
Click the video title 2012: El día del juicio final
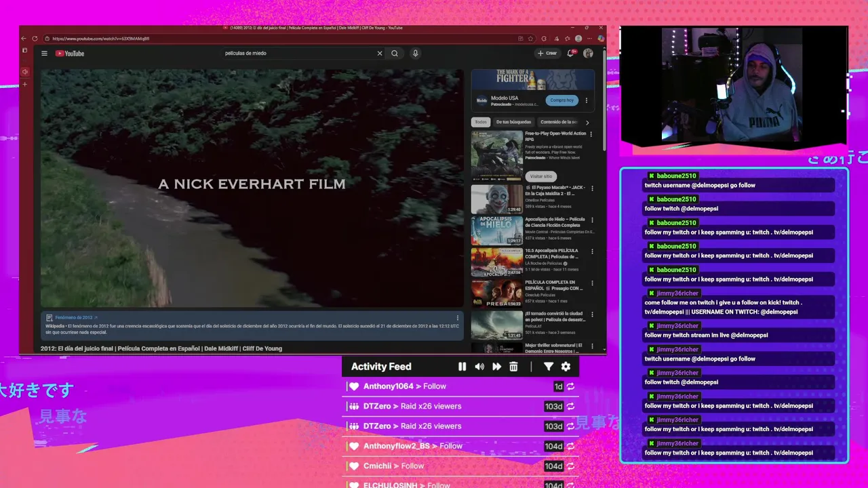click(x=161, y=348)
